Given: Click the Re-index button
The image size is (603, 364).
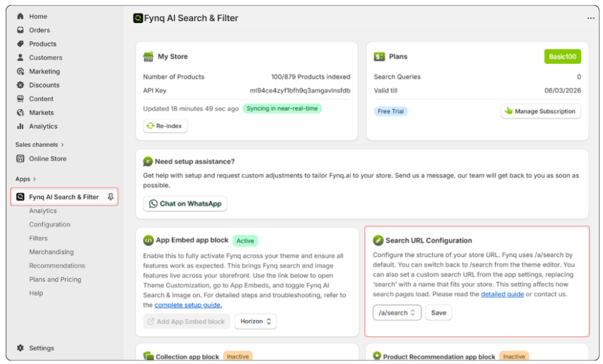Looking at the screenshot, I should coord(165,126).
